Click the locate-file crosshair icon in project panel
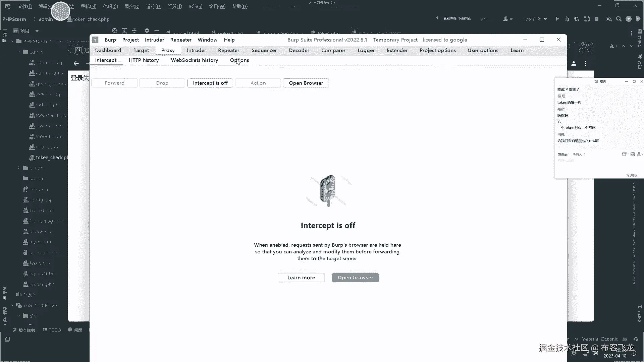The height and width of the screenshot is (362, 644). pos(115,31)
